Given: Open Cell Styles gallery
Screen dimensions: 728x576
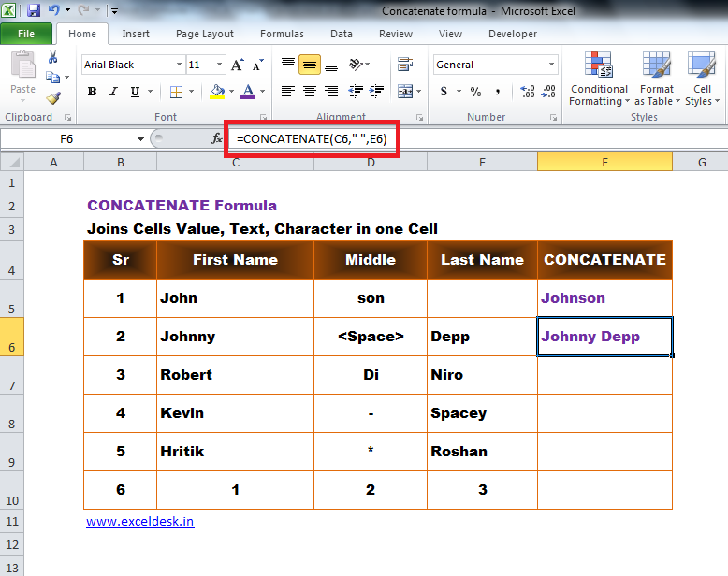Looking at the screenshot, I should click(702, 79).
